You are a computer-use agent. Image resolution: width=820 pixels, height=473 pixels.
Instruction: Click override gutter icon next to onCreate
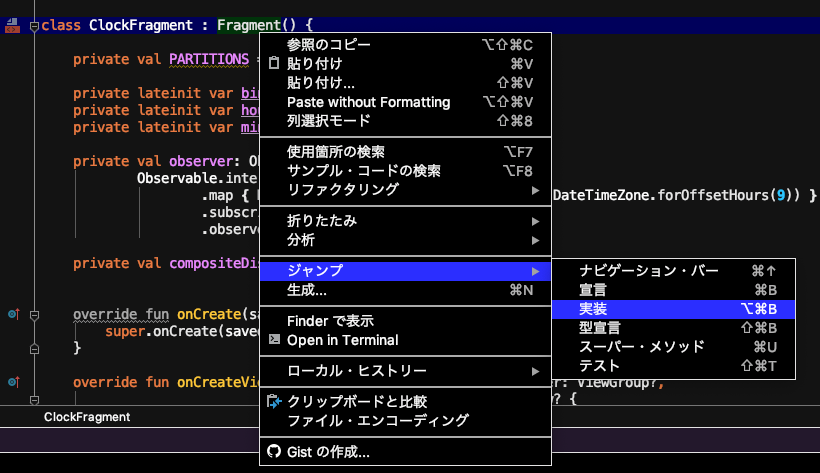(x=14, y=314)
